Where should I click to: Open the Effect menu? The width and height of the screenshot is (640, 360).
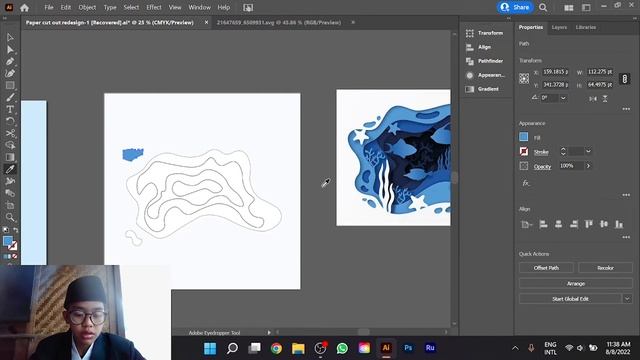(153, 7)
